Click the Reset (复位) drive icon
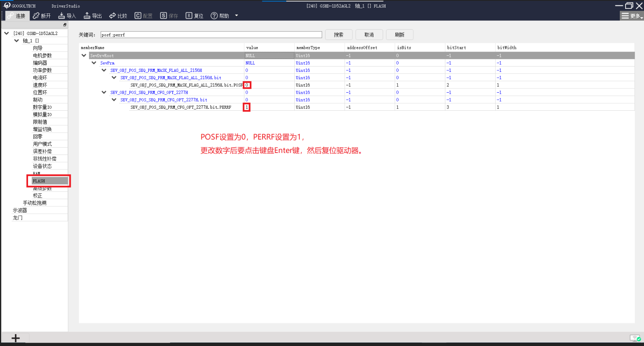 tap(189, 16)
